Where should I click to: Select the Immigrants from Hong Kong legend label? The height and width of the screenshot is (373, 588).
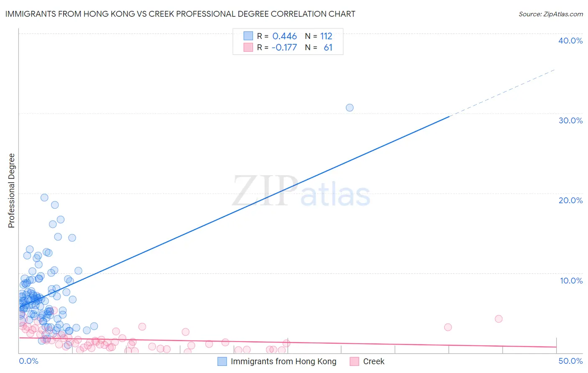[x=284, y=361]
